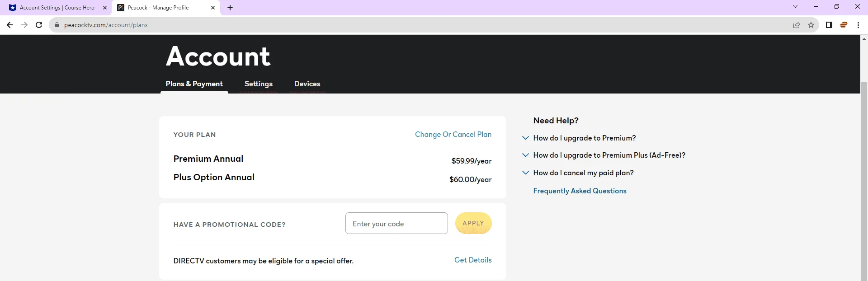Open Chrome's three-dot menu
This screenshot has width=868, height=281.
coord(858,25)
